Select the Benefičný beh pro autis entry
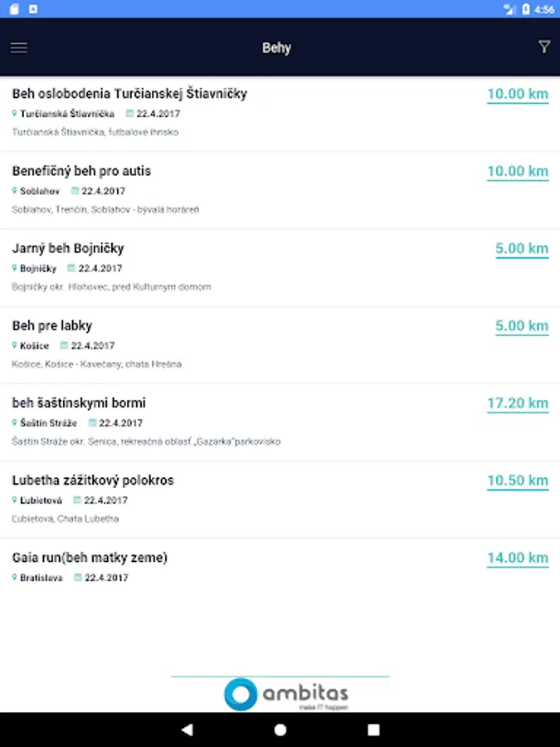Screen dimensions: 560x747 81,171
